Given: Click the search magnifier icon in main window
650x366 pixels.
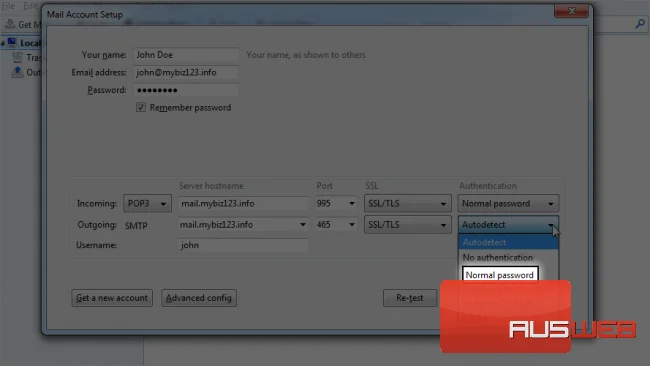Looking at the screenshot, I should coord(640,24).
